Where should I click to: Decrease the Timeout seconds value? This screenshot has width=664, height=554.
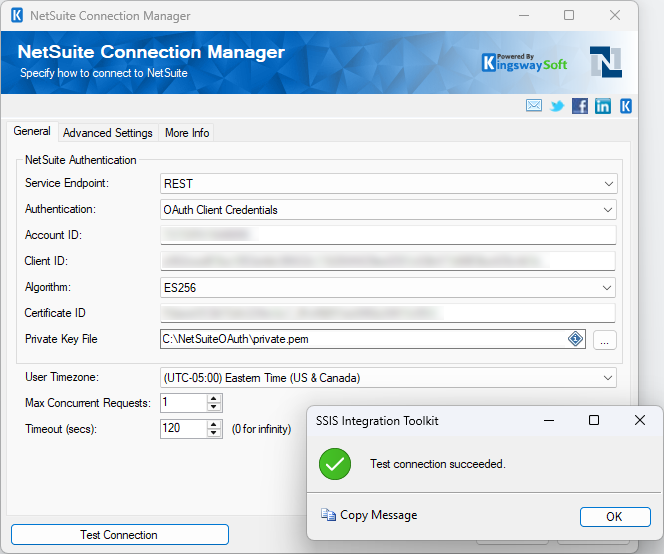point(214,433)
